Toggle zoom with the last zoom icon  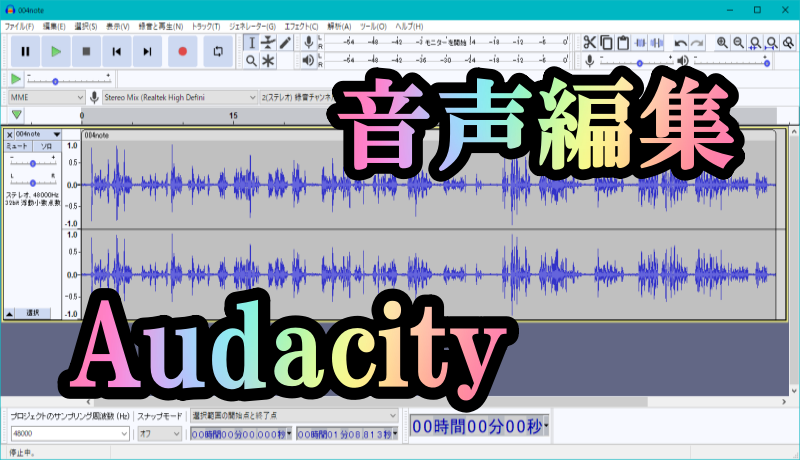point(789,42)
